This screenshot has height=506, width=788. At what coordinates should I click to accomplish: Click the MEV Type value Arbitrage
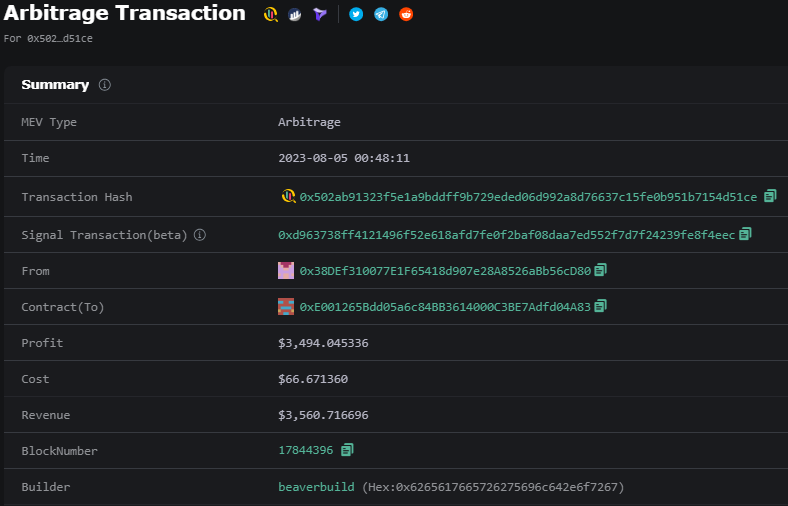pyautogui.click(x=309, y=122)
